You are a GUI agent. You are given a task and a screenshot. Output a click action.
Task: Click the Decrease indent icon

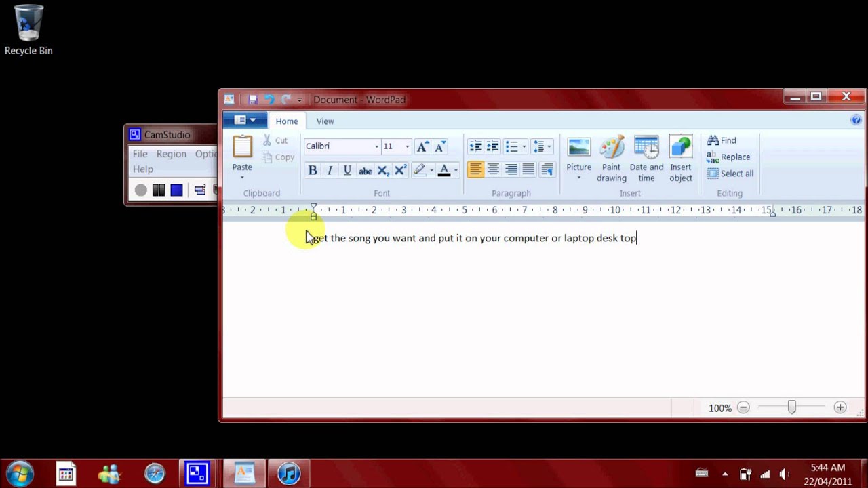pos(475,146)
